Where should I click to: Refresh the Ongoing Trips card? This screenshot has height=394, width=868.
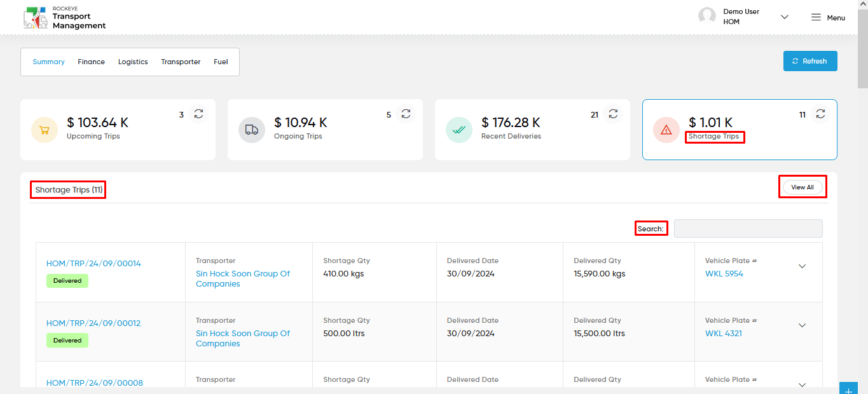point(406,114)
